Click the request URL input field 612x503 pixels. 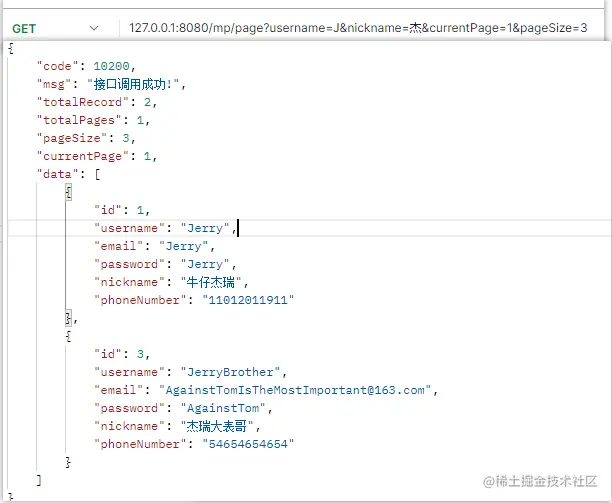[358, 28]
